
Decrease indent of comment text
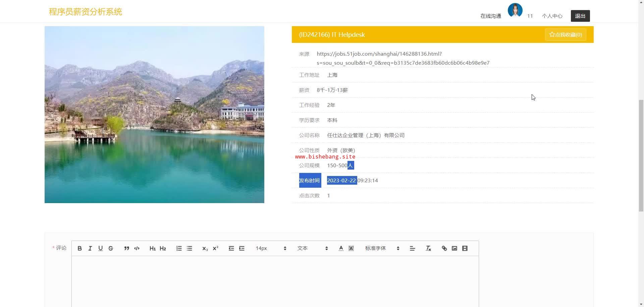pos(231,248)
